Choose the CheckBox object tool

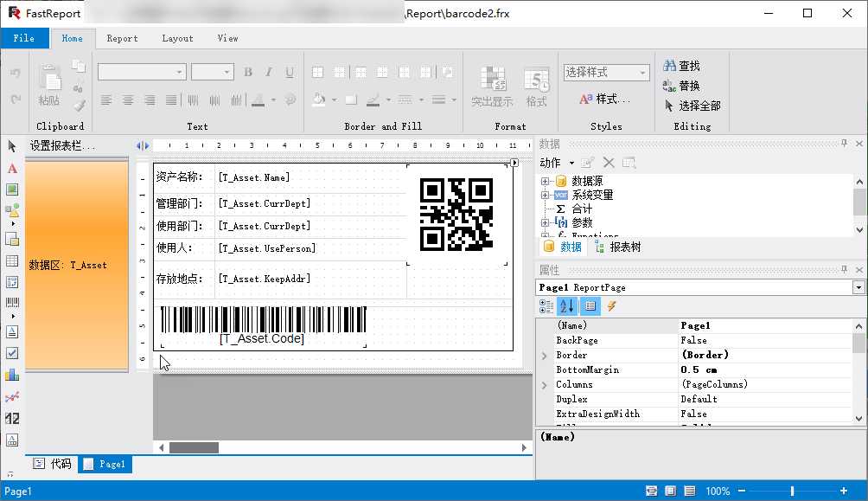click(x=11, y=353)
